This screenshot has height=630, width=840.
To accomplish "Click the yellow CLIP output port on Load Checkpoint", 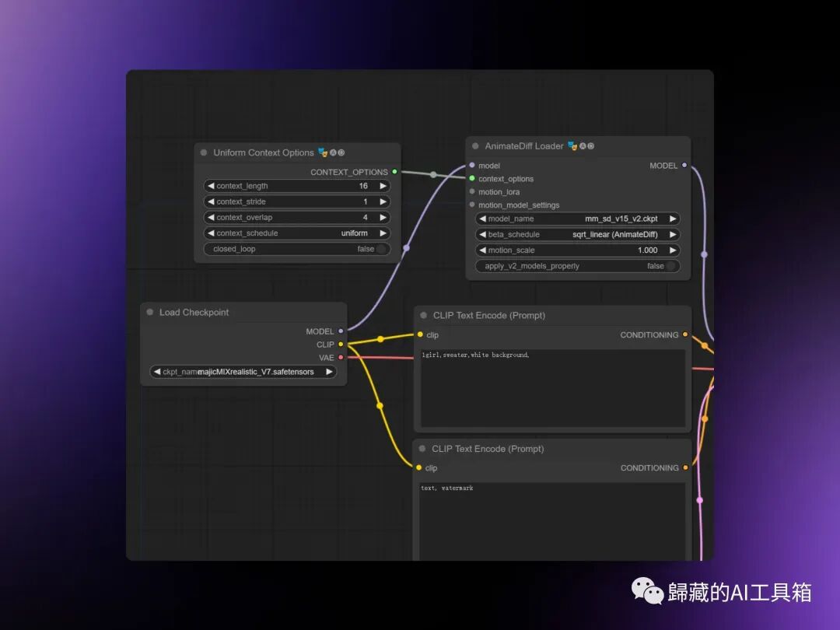I will [341, 345].
